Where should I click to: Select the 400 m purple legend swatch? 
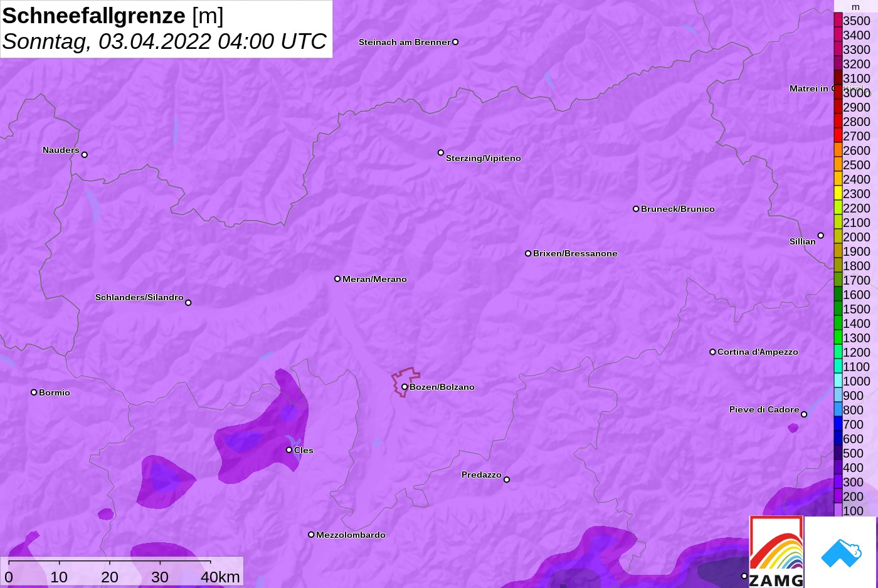838,467
